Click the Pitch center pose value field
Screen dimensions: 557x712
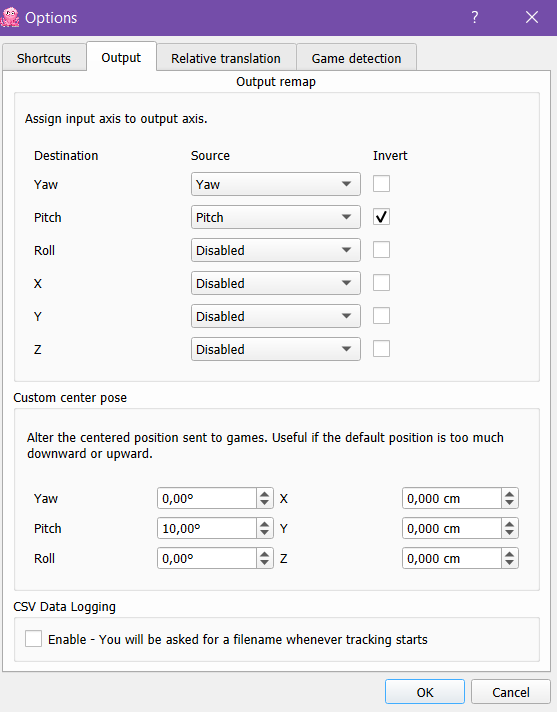[x=207, y=528]
